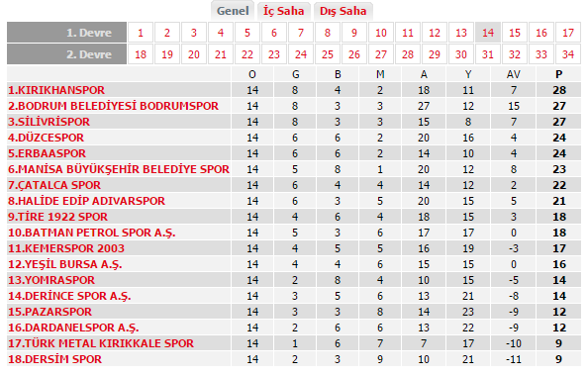Select week 9 in 1. Devre
The height and width of the screenshot is (375, 588).
[354, 33]
